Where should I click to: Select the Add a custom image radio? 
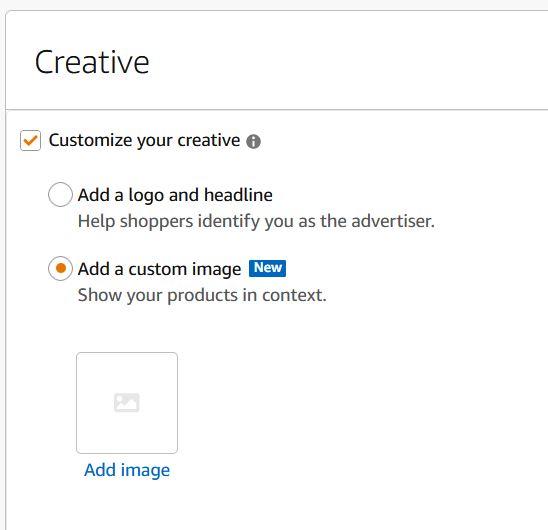click(60, 268)
